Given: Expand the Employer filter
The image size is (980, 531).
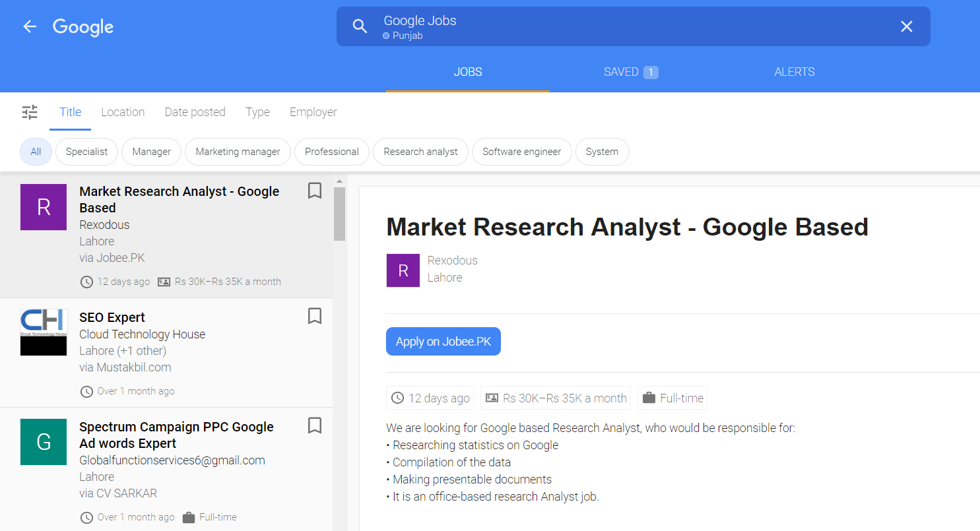Looking at the screenshot, I should (313, 112).
